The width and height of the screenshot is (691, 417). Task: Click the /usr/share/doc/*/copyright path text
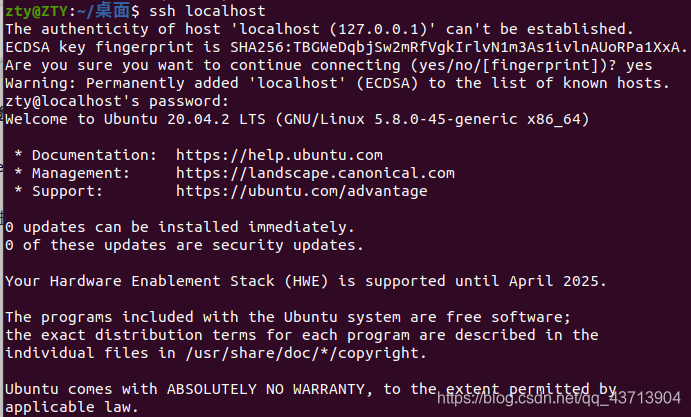(x=306, y=353)
